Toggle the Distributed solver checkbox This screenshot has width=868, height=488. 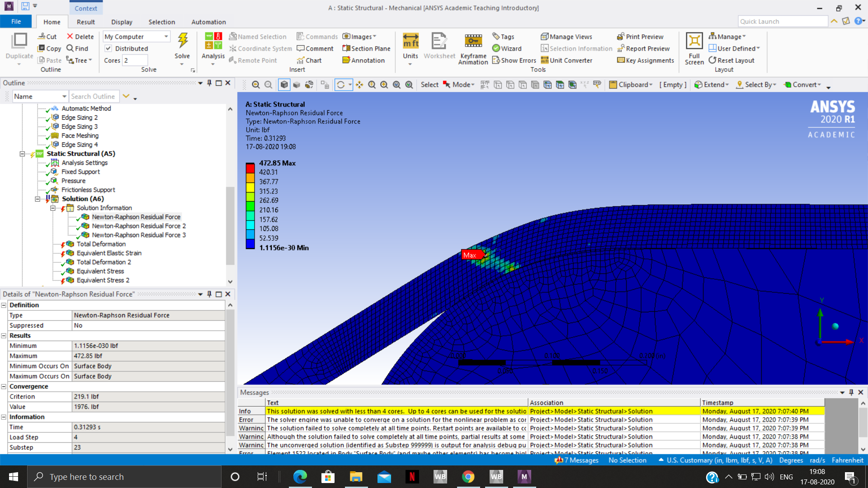click(108, 48)
